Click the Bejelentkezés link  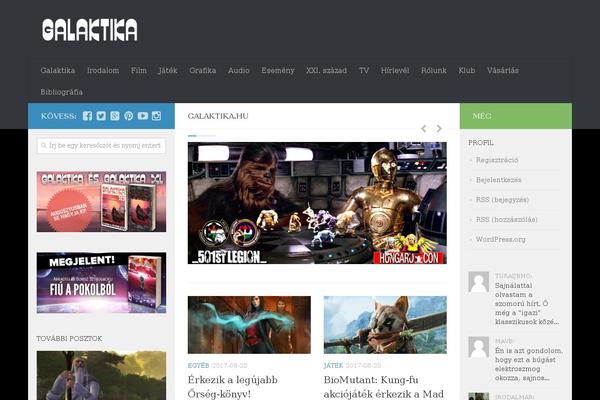pos(498,180)
